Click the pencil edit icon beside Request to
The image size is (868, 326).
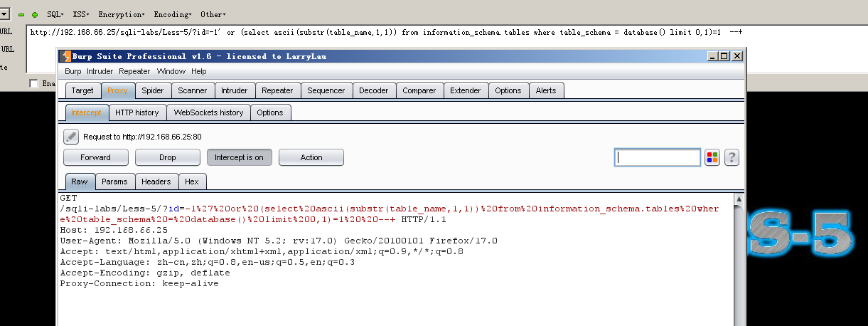71,136
